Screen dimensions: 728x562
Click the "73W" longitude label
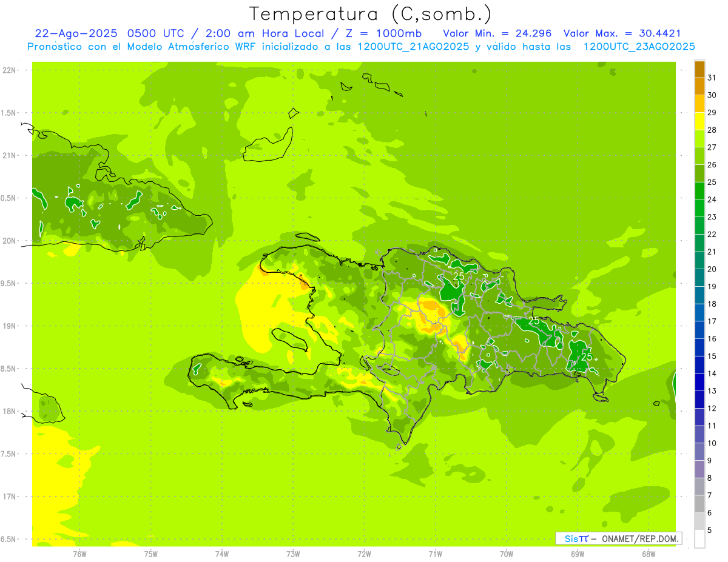coord(293,554)
